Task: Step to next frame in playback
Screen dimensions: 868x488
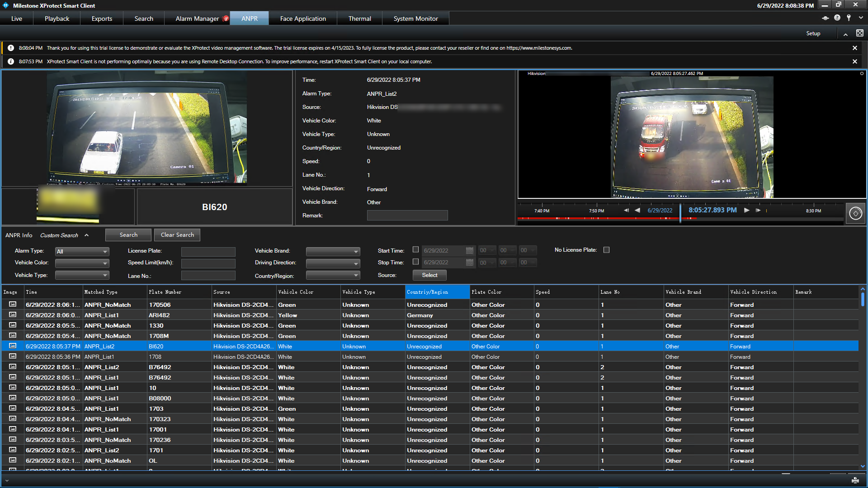Action: pos(758,210)
